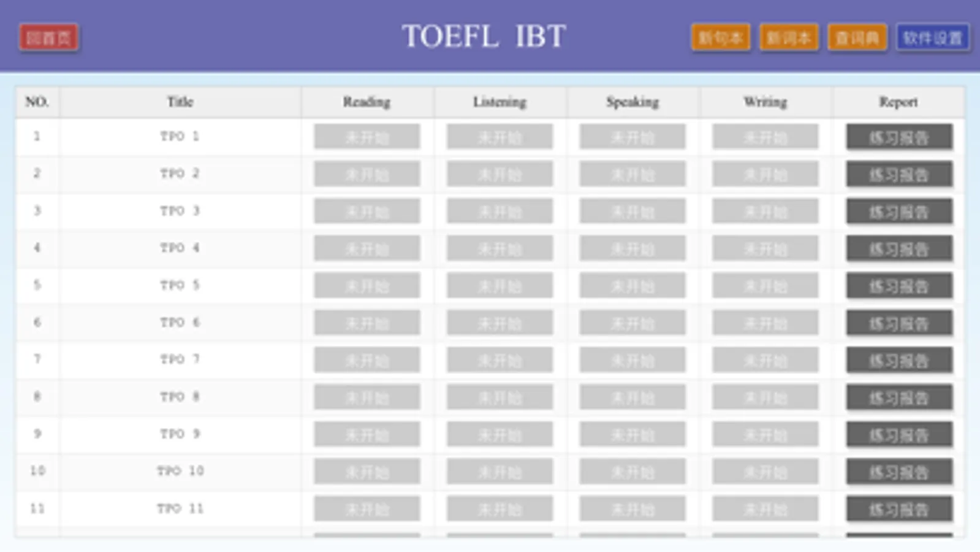View TPO 11 练习报告 practice report
The width and height of the screenshot is (980, 552).
click(899, 509)
